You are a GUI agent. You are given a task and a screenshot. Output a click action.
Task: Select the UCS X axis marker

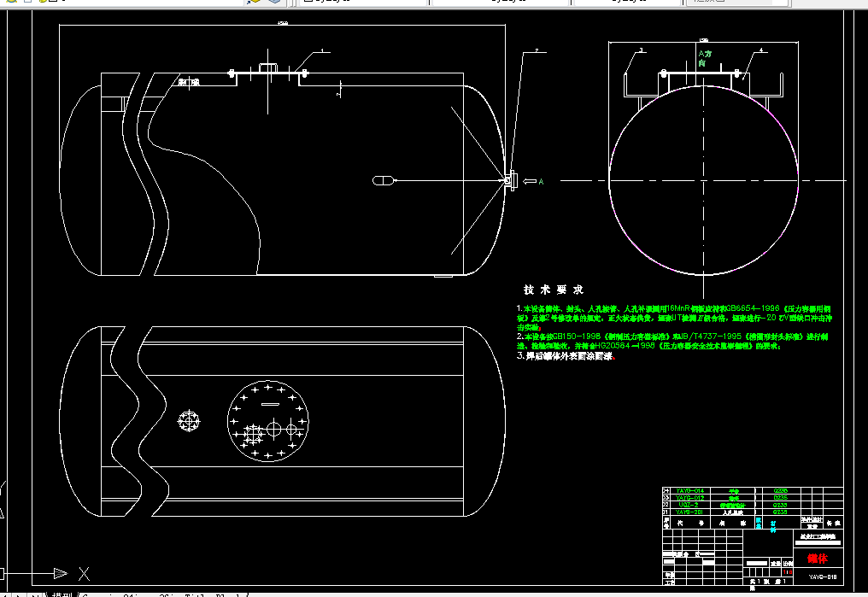pos(84,574)
